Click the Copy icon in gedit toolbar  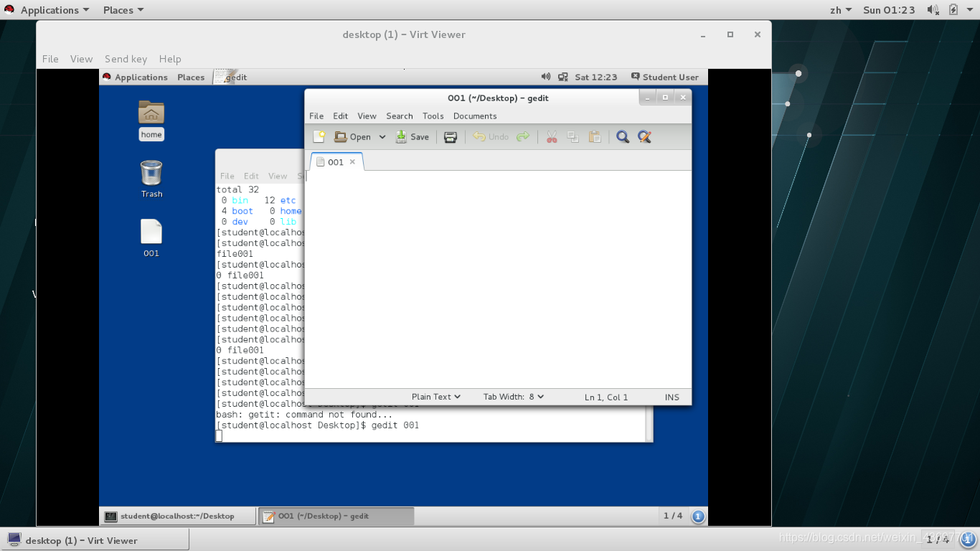click(573, 136)
